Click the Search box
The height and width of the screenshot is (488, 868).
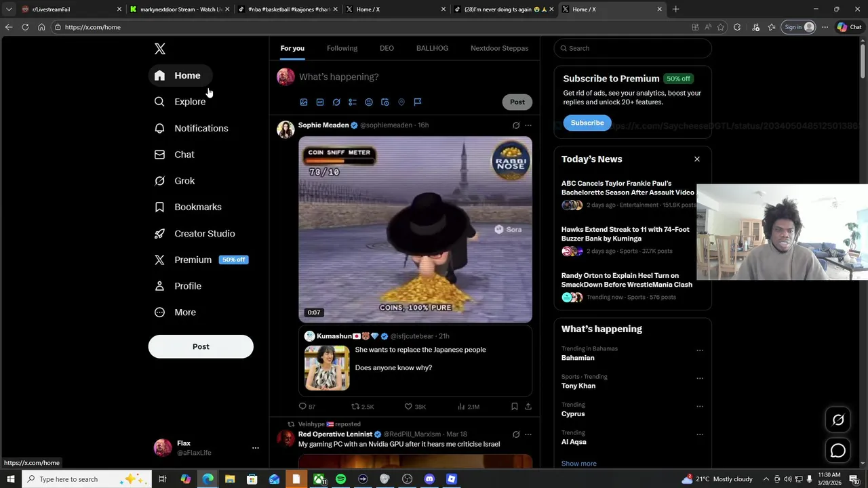click(633, 48)
